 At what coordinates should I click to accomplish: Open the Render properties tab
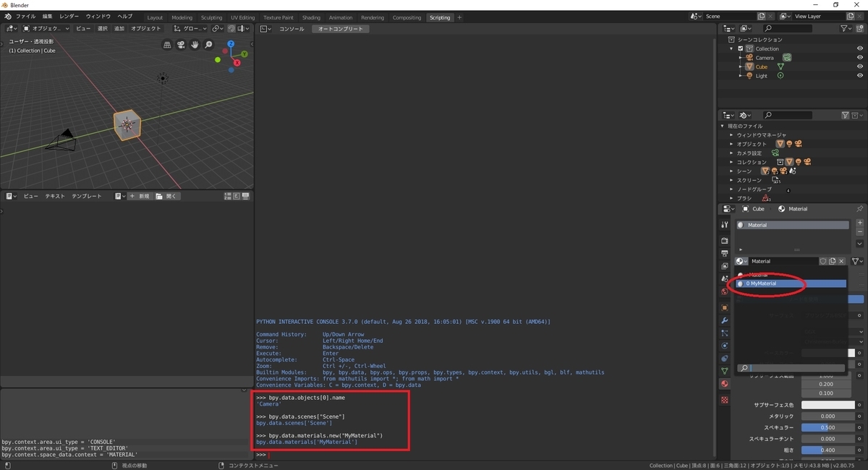coord(725,241)
